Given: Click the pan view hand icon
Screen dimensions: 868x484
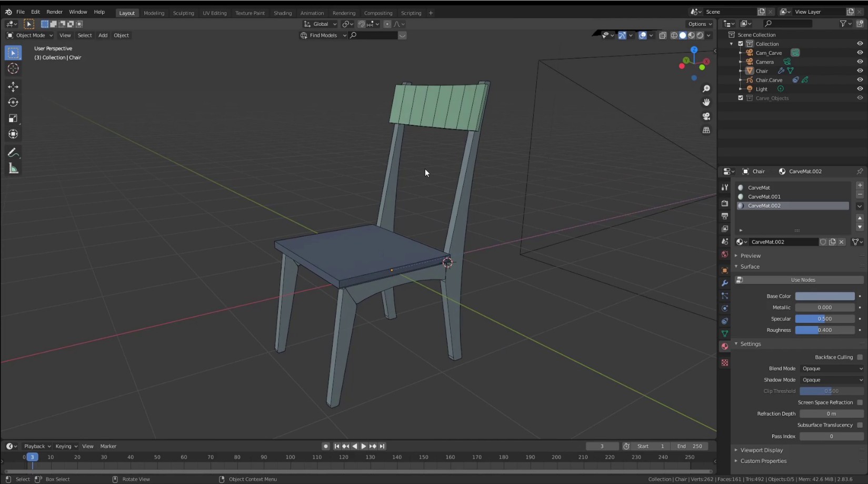Looking at the screenshot, I should 706,102.
